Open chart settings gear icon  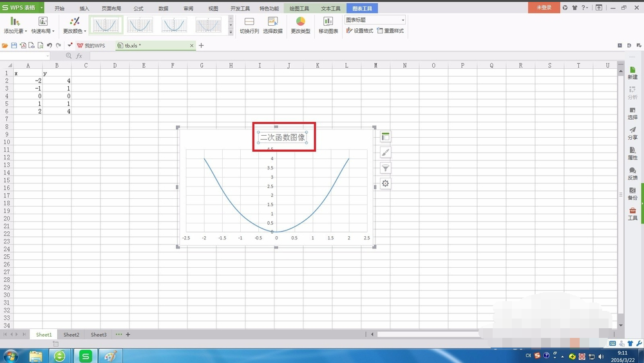[385, 183]
